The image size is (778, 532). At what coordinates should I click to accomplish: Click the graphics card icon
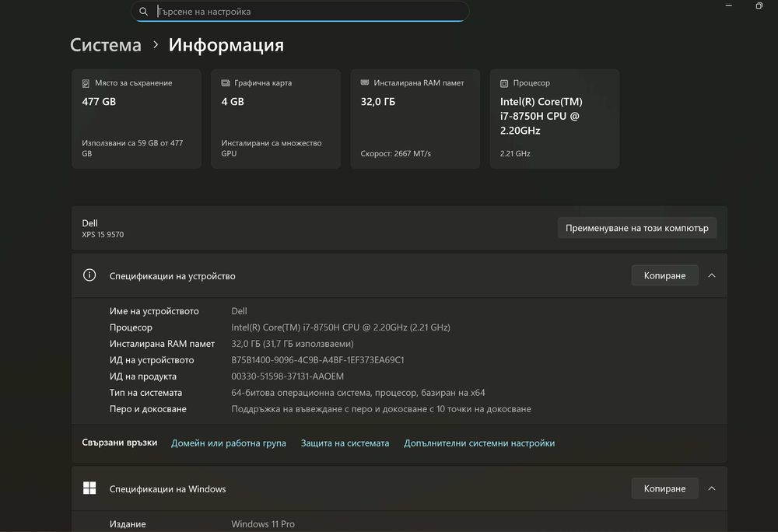pyautogui.click(x=226, y=82)
